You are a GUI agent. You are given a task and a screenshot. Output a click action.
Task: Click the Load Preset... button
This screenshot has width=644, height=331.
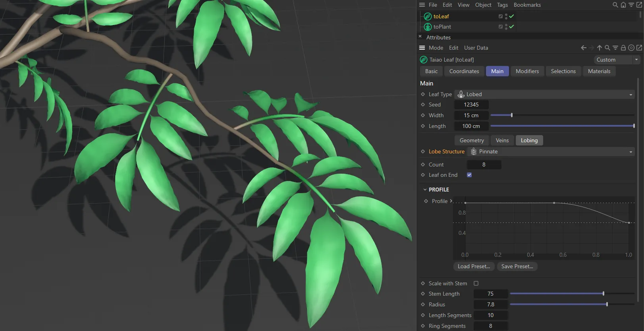[474, 266]
